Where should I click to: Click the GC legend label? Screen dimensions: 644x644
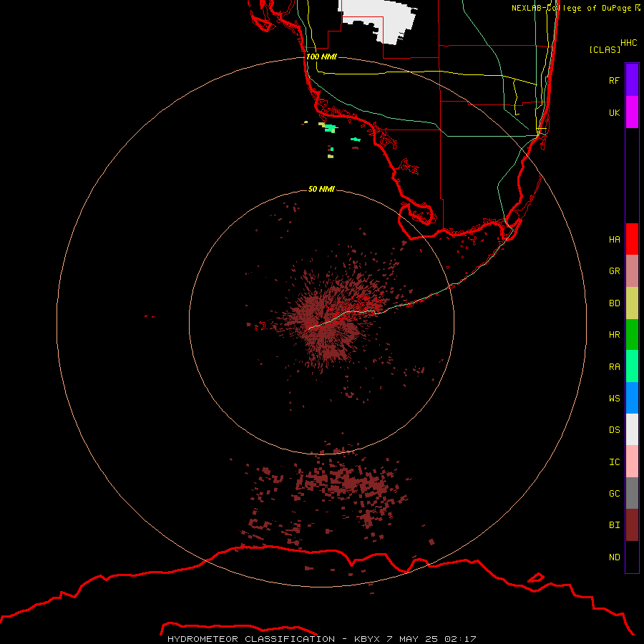click(x=614, y=494)
